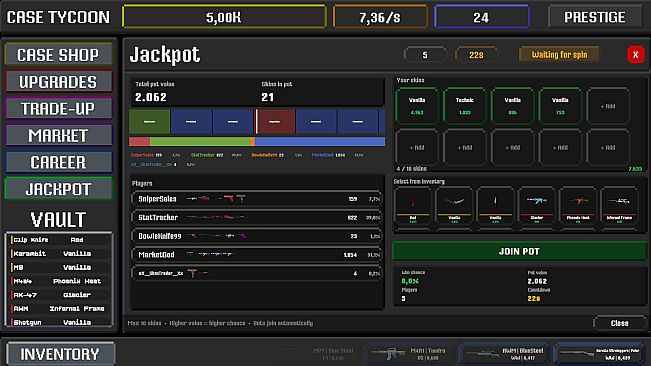Select the xX_SkinTrader_Xx player row
Image resolution: width=651 pixels, height=366 pixels.
click(x=257, y=273)
